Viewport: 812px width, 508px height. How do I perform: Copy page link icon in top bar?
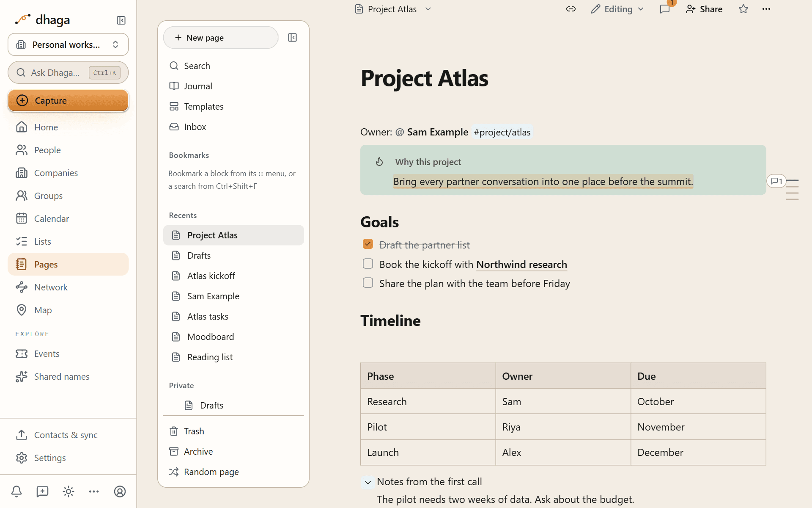pos(571,9)
